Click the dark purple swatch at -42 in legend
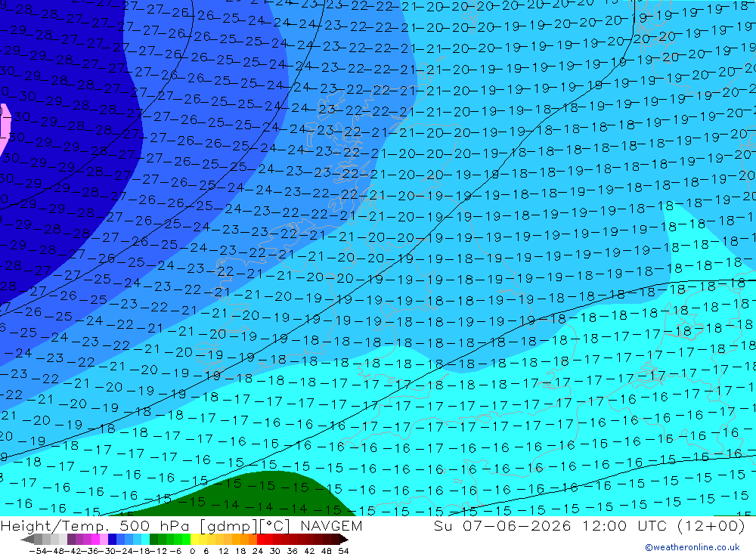Screen dimensions: 756x554 click(x=71, y=539)
